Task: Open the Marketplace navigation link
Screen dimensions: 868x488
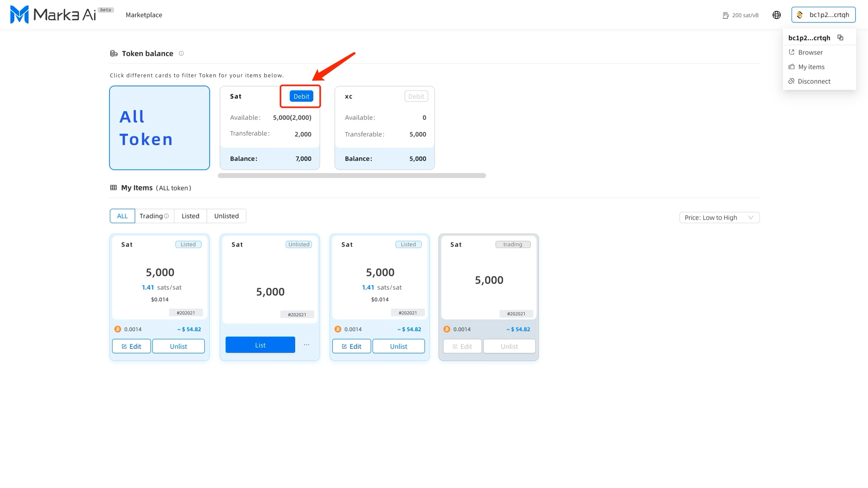Action: click(x=144, y=15)
